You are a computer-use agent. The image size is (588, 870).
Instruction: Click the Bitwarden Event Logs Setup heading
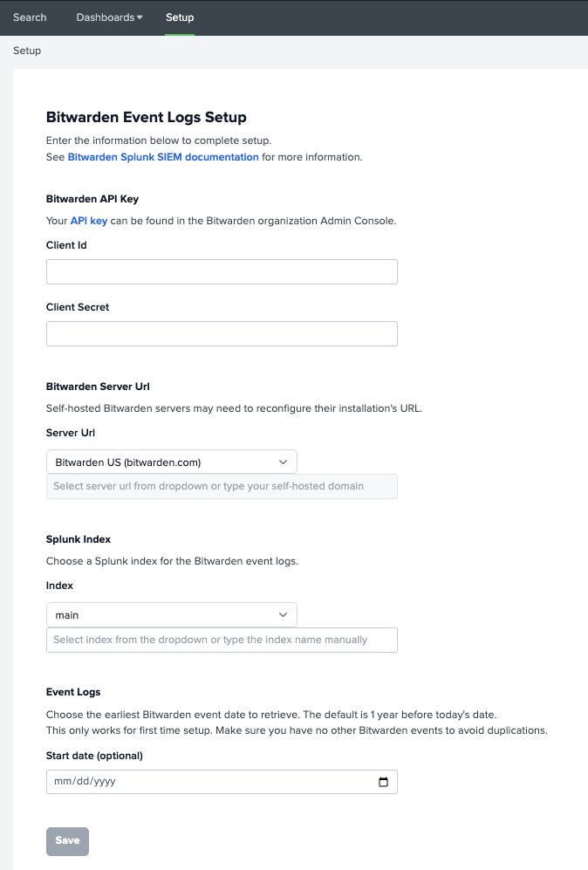tap(147, 117)
